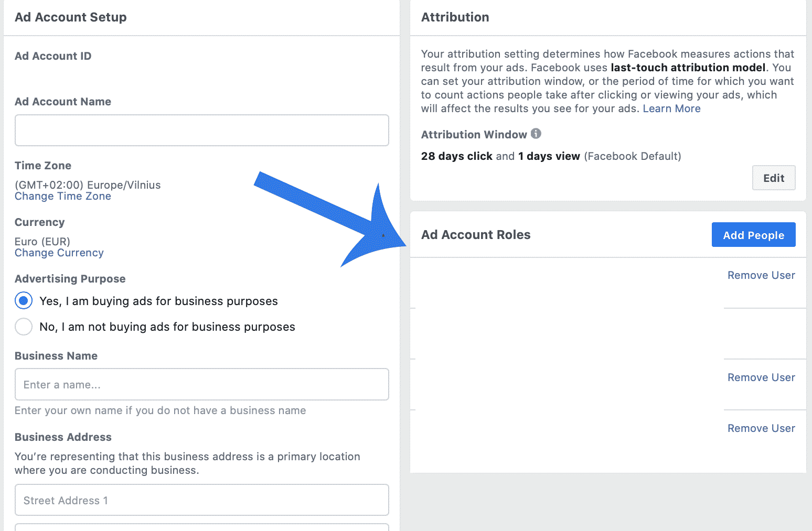Open the Attribution Window info icon
812x531 pixels.
pos(536,134)
